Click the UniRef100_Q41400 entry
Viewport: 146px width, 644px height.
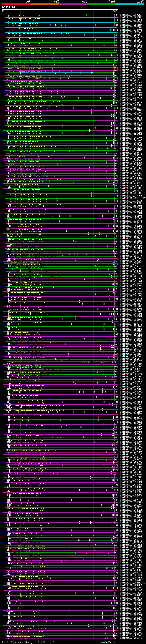(x=131, y=268)
